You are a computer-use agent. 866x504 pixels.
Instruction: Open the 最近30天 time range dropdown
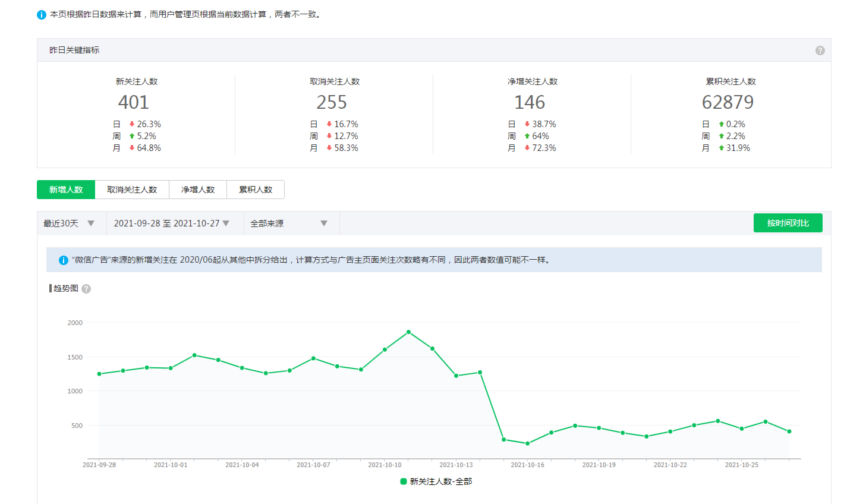click(x=69, y=223)
